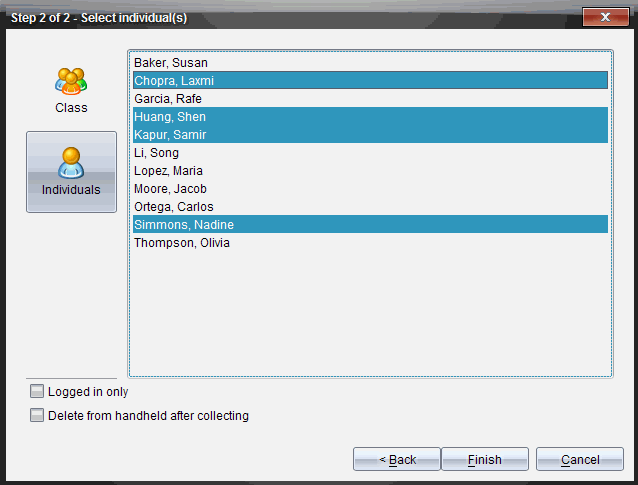Select the Class group icon
Screen dimensions: 638x485
point(71,81)
